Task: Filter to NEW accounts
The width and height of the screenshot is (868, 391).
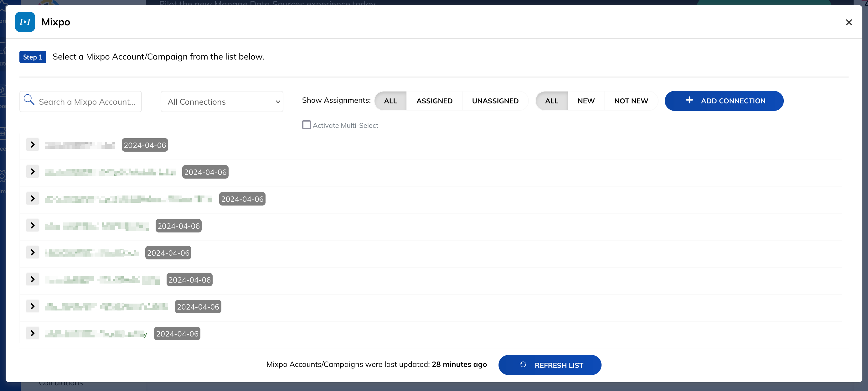Action: tap(586, 101)
